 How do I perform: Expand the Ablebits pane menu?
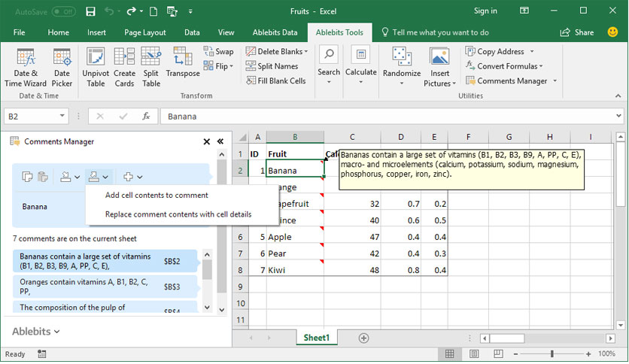[35, 332]
